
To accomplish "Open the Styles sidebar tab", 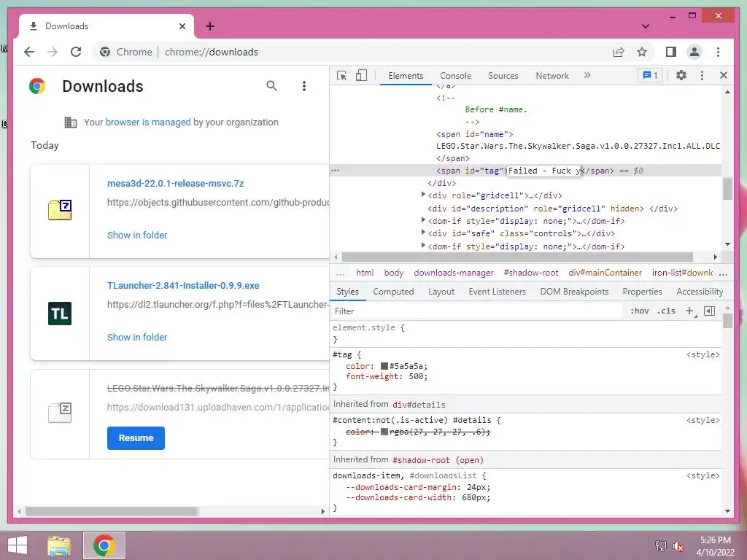I will coord(347,292).
